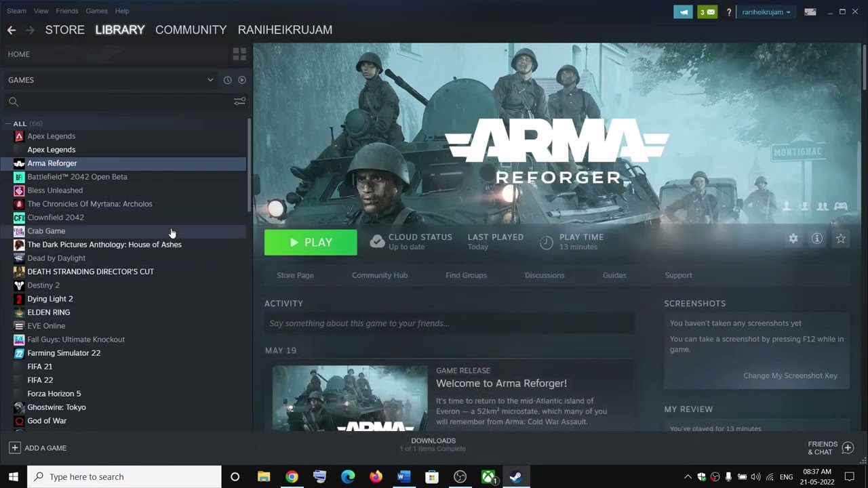Open Friends & Chat plus icon
This screenshot has height=488, width=868.
coord(848,448)
